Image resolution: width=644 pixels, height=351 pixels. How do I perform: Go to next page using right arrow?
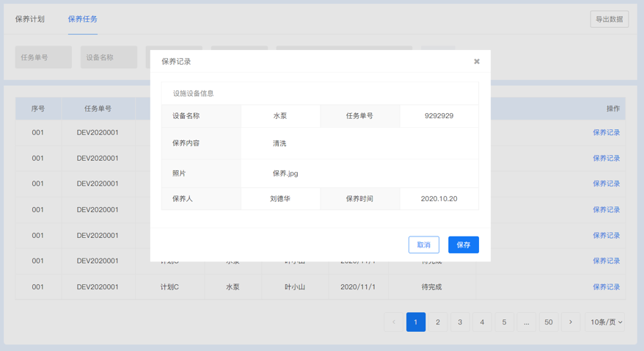tap(571, 322)
